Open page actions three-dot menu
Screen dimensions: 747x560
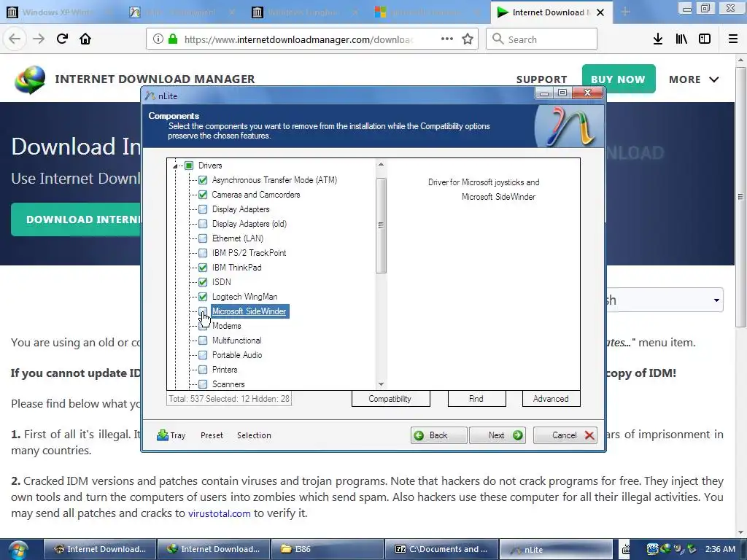(447, 39)
